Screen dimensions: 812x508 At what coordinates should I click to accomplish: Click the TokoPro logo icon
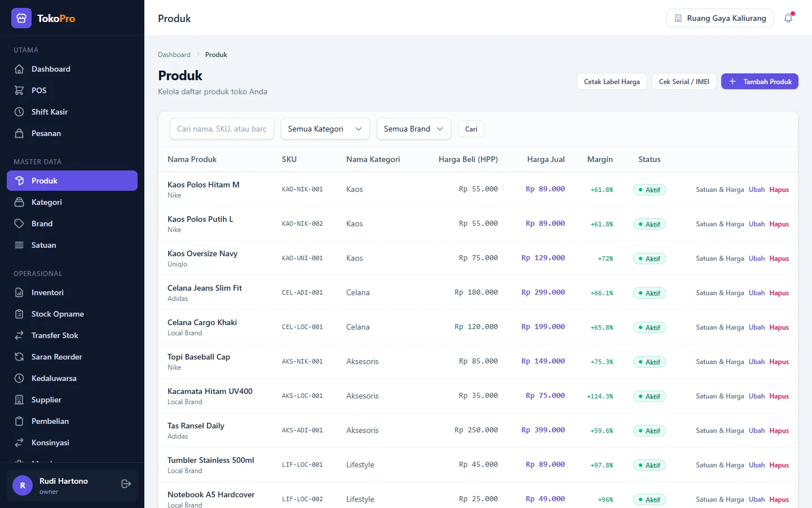[21, 18]
